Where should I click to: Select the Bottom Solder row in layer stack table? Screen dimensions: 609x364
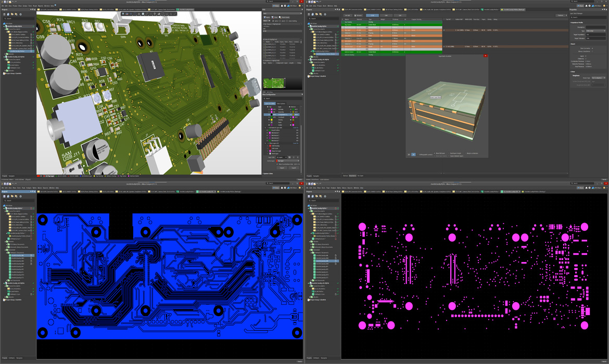coord(391,51)
